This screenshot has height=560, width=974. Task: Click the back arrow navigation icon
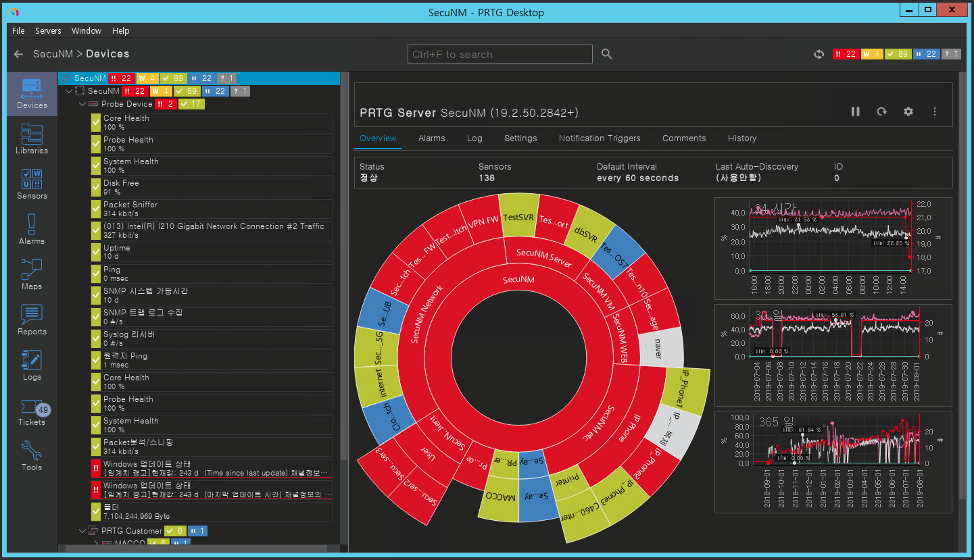click(18, 54)
